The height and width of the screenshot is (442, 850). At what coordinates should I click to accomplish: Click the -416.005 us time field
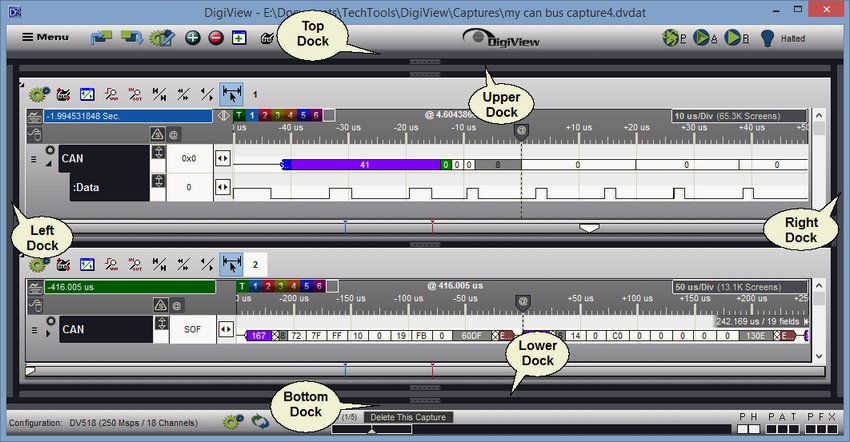coord(120,286)
